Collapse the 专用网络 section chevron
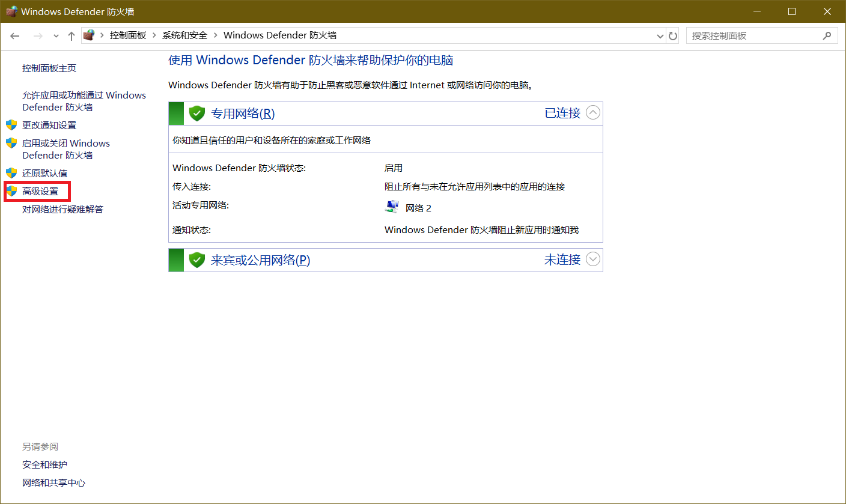 [593, 113]
